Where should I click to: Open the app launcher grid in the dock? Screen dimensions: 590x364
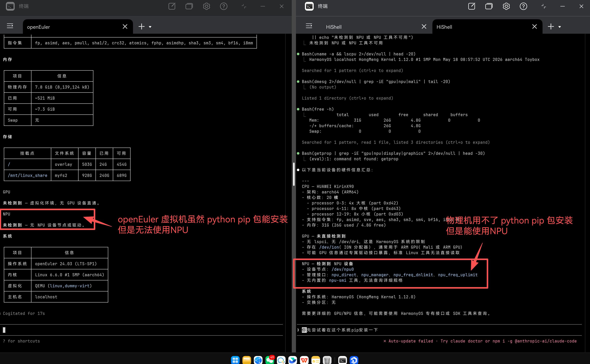tap(235, 360)
